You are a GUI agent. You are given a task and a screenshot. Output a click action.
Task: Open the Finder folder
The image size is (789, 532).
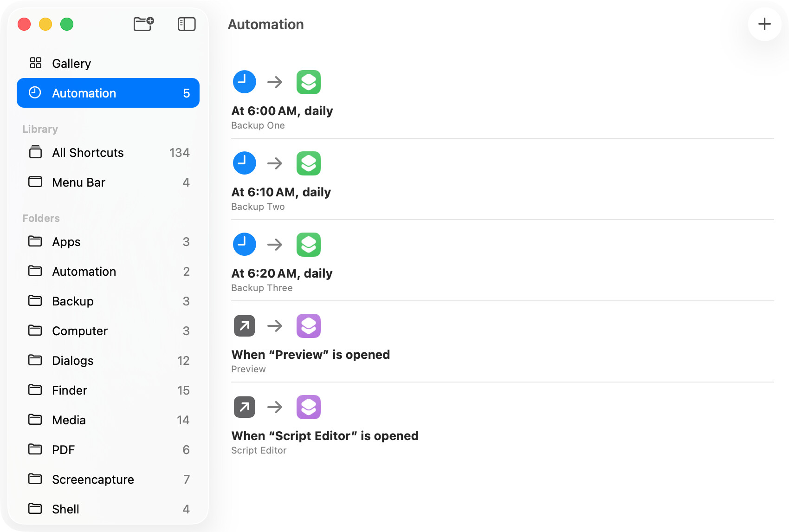(108, 390)
